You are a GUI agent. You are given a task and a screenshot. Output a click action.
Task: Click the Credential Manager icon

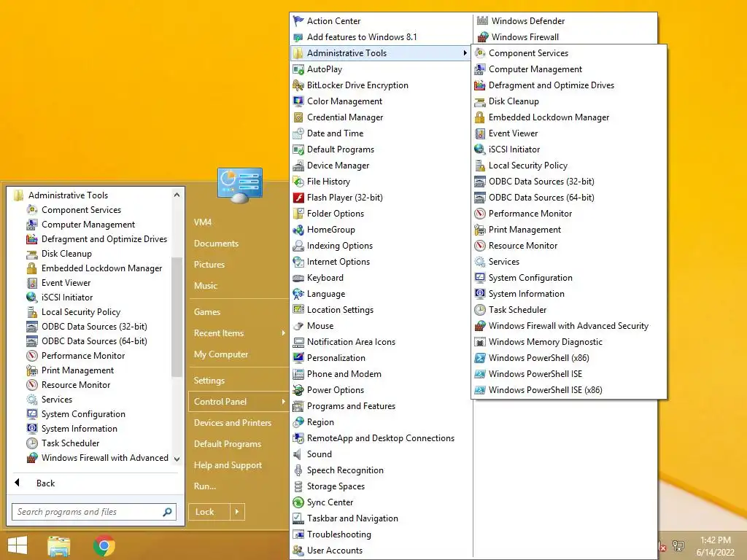coord(298,117)
